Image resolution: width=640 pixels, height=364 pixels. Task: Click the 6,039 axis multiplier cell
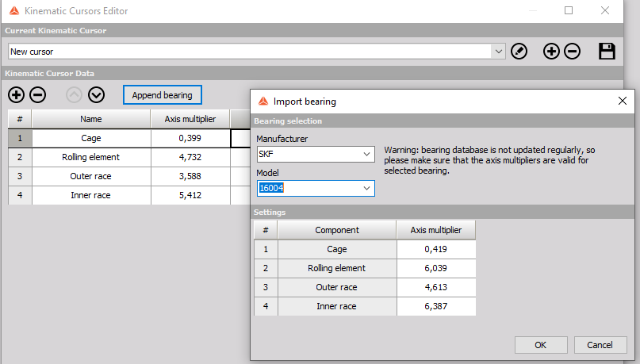(436, 268)
